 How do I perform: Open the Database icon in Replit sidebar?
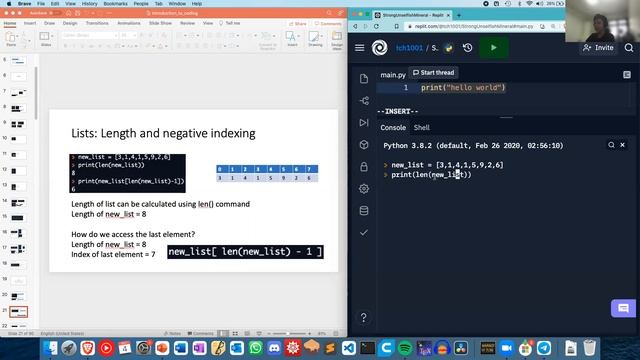pos(364,211)
